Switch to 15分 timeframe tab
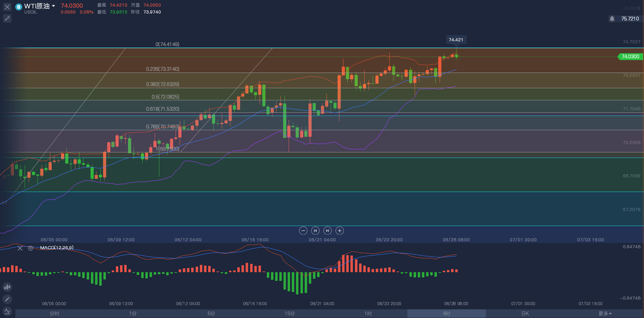This screenshot has width=644, height=318. click(x=290, y=313)
